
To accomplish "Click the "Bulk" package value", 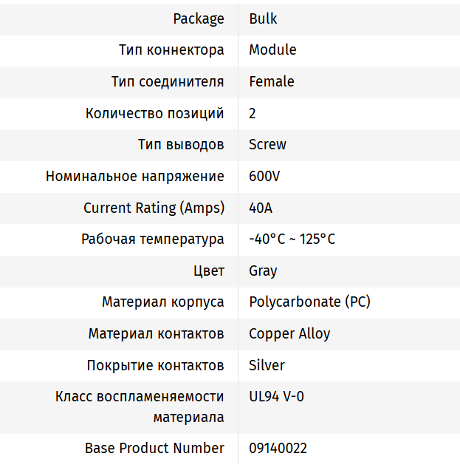I will click(x=263, y=18).
